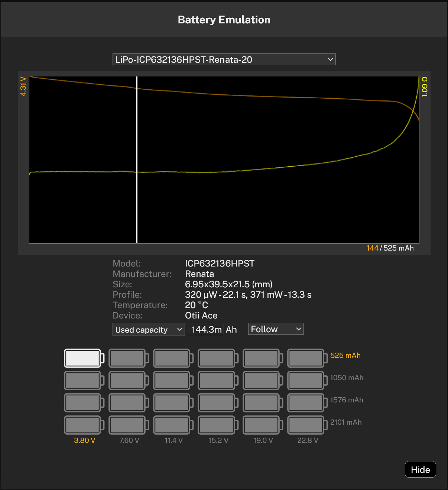Pick the 15.2 V battery in the top row

click(x=217, y=357)
